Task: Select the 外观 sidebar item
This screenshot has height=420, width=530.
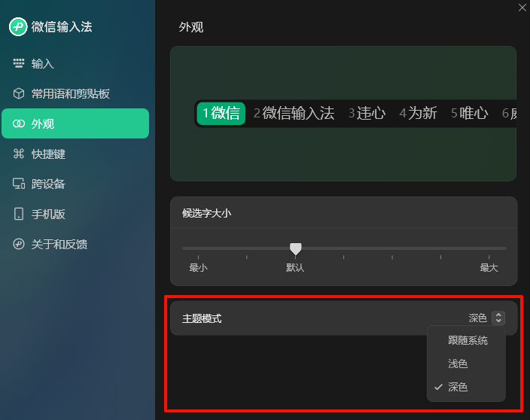Action: coord(75,123)
